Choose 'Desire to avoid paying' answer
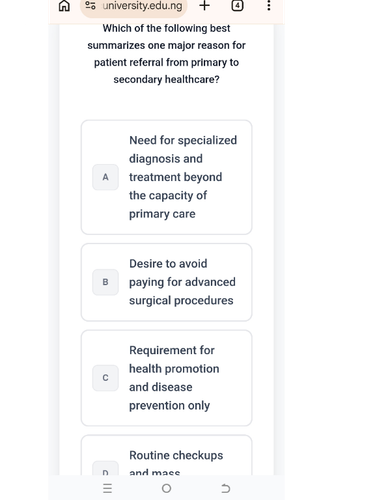Image resolution: width=375 pixels, height=500 pixels. click(x=166, y=282)
